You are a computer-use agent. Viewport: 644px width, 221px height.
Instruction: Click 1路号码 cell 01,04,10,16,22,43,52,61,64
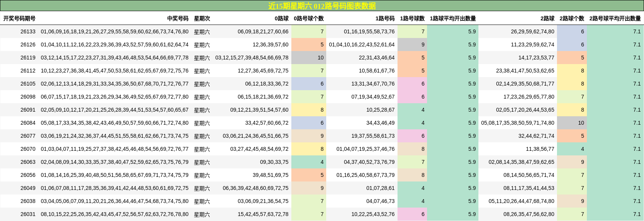click(362, 45)
